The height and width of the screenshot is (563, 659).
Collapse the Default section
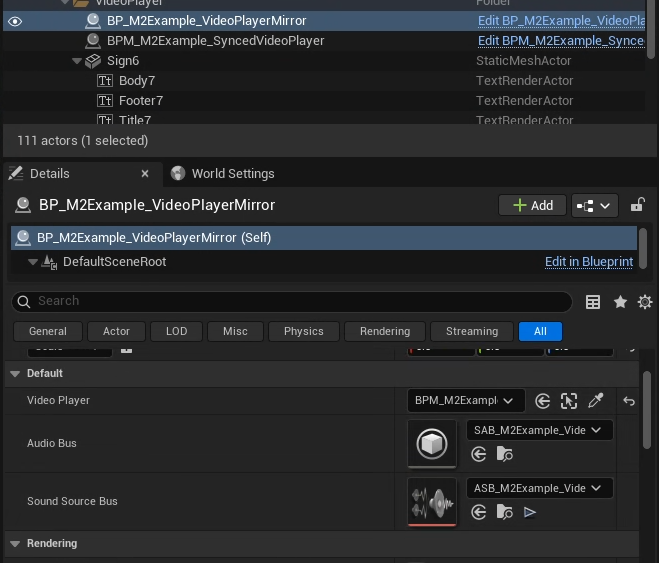tap(15, 373)
